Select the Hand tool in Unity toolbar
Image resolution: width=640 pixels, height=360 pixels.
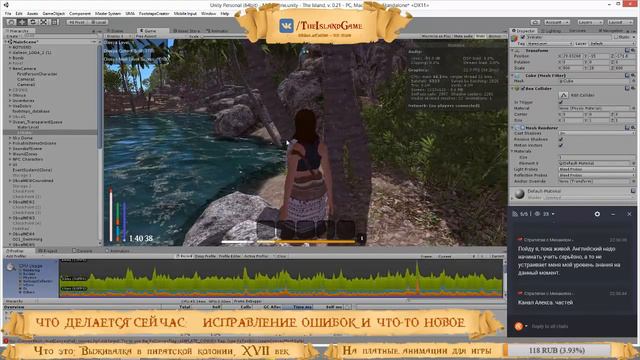(12, 22)
